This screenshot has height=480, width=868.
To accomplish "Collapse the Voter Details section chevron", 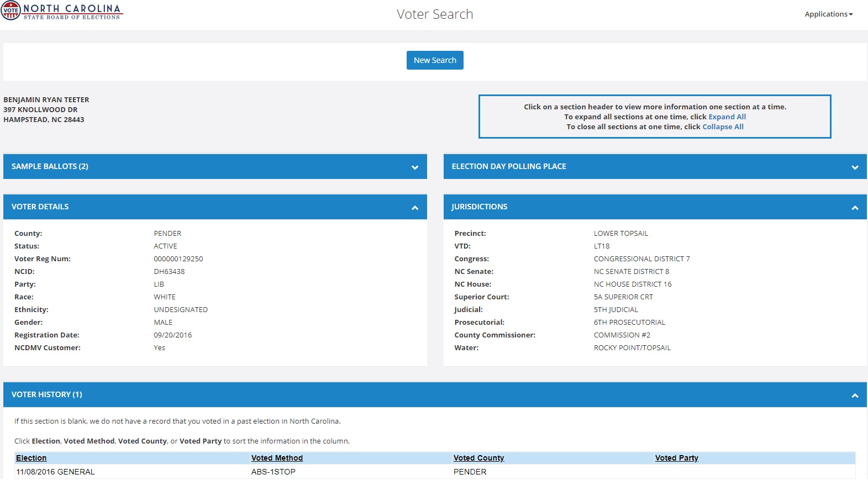I will pyautogui.click(x=415, y=208).
